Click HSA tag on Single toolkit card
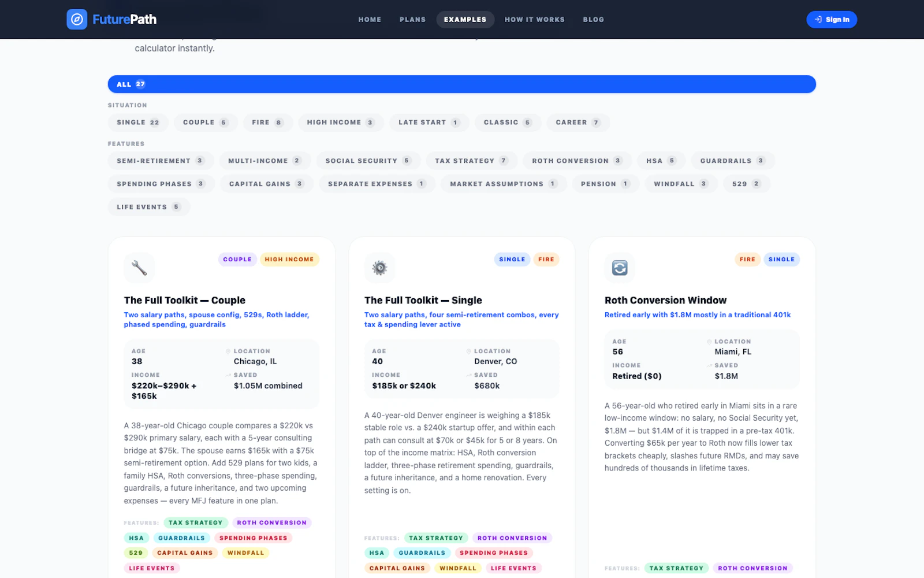Screen dimensions: 924x578 pyautogui.click(x=377, y=553)
